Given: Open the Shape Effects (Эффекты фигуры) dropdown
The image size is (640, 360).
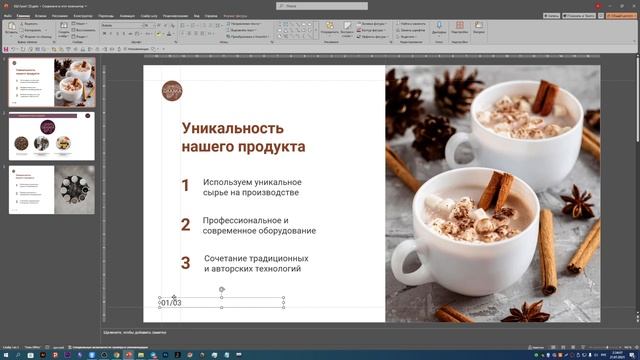Looking at the screenshot, I should pyautogui.click(x=373, y=37).
